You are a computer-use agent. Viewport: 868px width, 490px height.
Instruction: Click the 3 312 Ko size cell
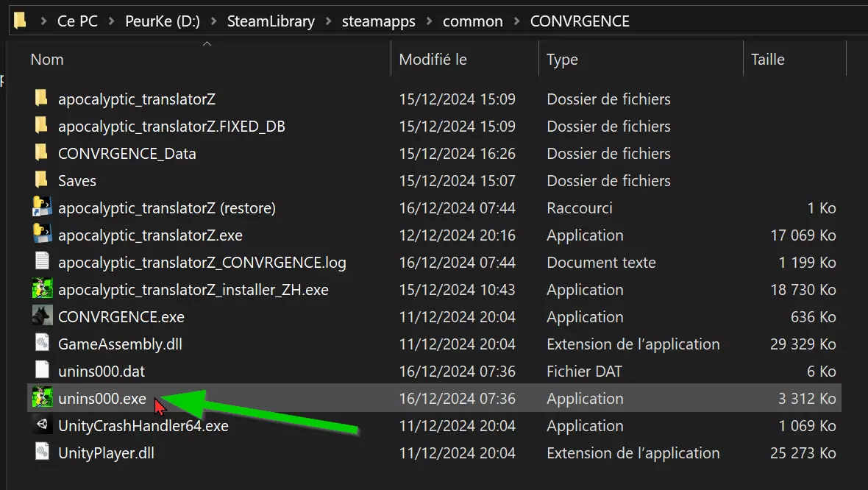pyautogui.click(x=807, y=398)
